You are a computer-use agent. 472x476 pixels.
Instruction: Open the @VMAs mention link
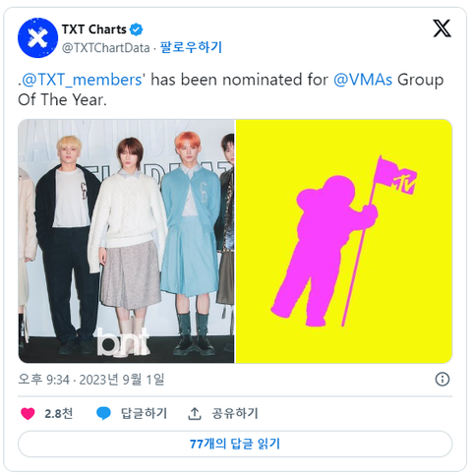coord(363,80)
